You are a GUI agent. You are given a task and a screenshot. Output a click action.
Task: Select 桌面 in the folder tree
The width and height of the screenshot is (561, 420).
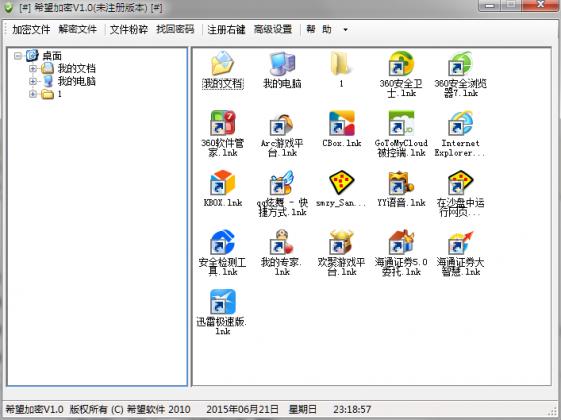tap(52, 56)
